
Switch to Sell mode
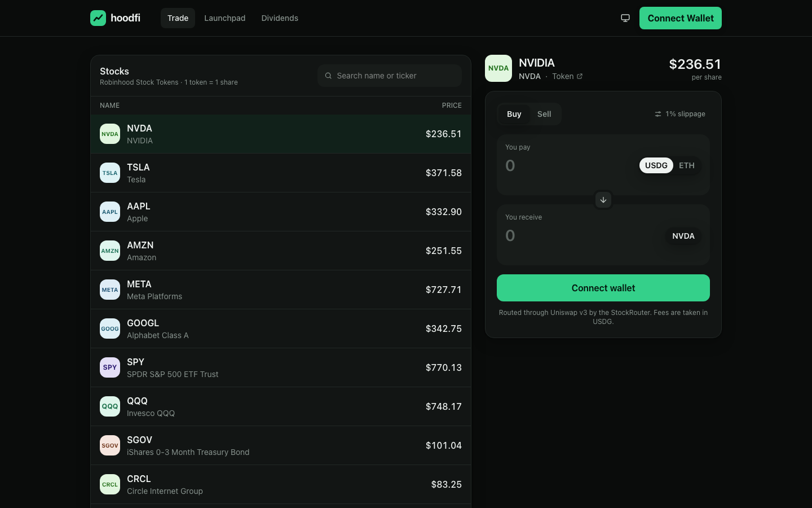(x=544, y=114)
